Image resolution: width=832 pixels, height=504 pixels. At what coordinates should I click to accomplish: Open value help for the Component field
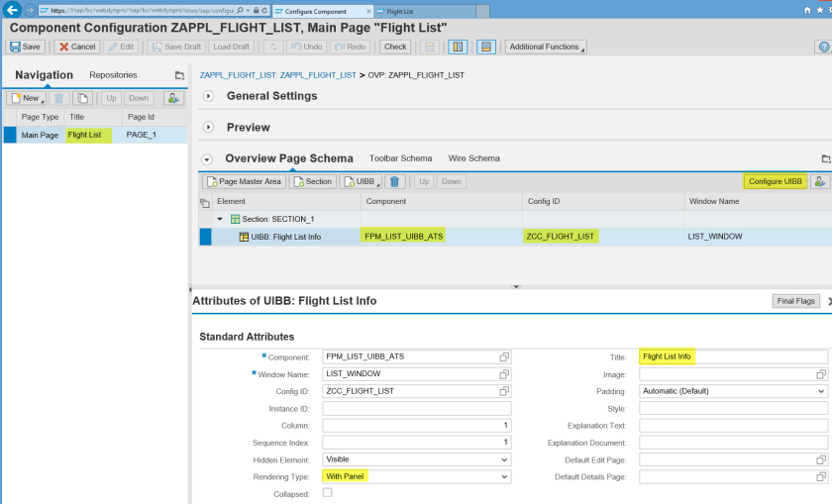point(504,356)
